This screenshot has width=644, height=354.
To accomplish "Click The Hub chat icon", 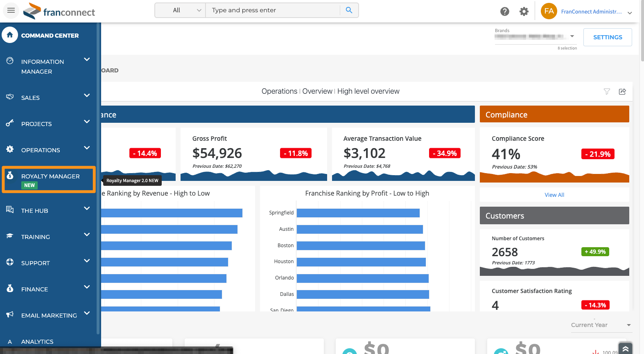I will (x=10, y=210).
